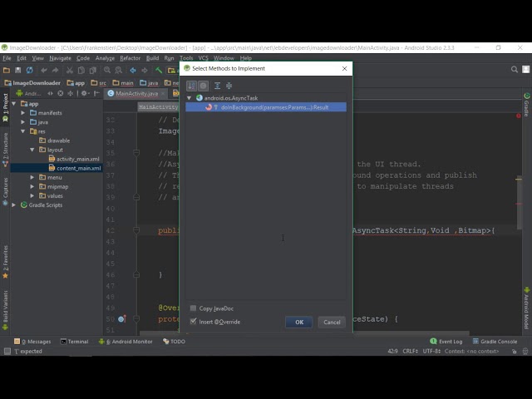Click the Forward navigation arrow
The image size is (532, 399).
tap(145, 70)
